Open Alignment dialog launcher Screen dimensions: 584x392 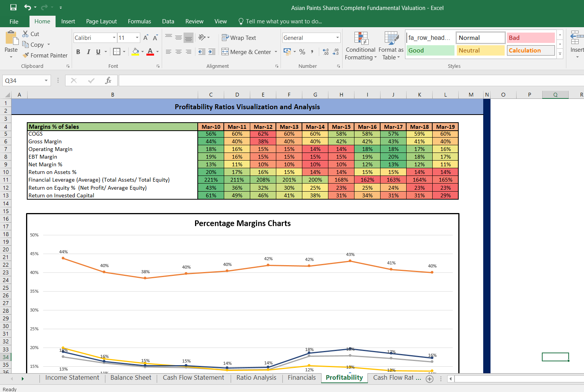click(277, 66)
